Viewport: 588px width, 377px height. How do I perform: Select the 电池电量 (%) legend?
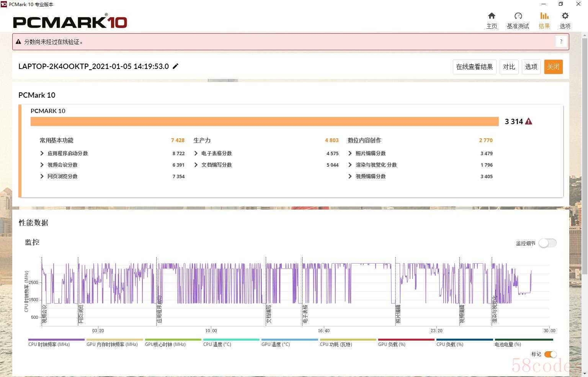click(524, 343)
